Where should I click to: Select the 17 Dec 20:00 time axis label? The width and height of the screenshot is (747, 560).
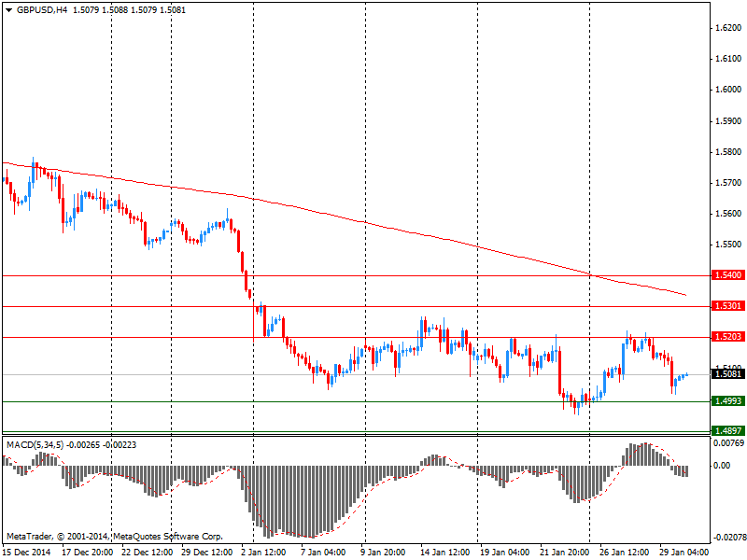88,553
